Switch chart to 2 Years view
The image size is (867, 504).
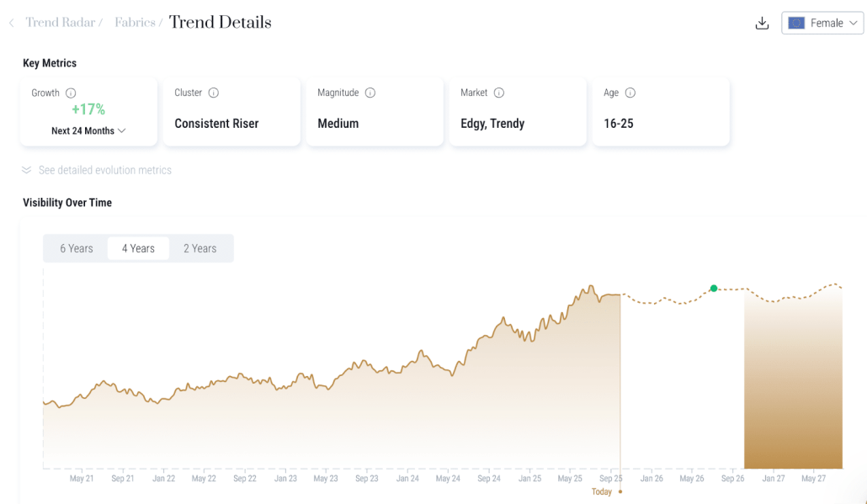(x=200, y=248)
